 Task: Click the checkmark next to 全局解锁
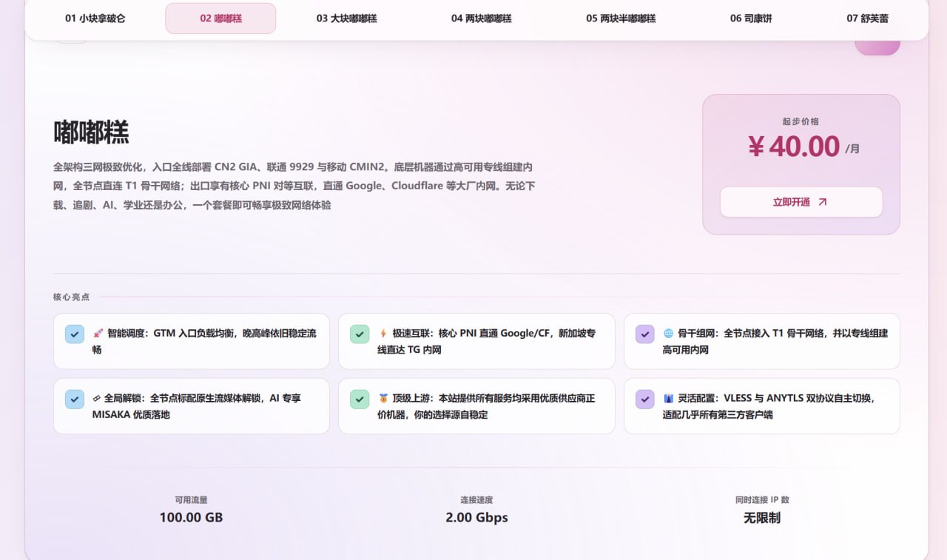click(75, 399)
